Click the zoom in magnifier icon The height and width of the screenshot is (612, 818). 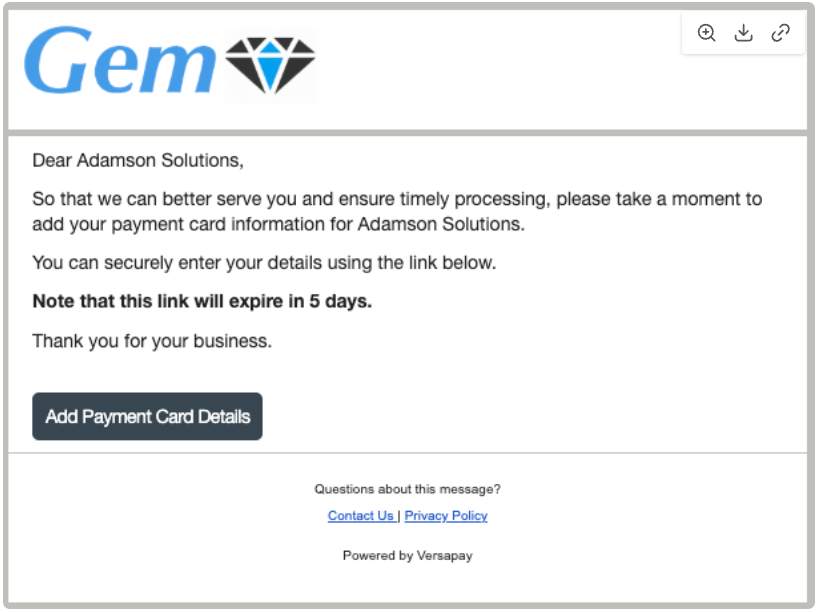[x=707, y=33]
